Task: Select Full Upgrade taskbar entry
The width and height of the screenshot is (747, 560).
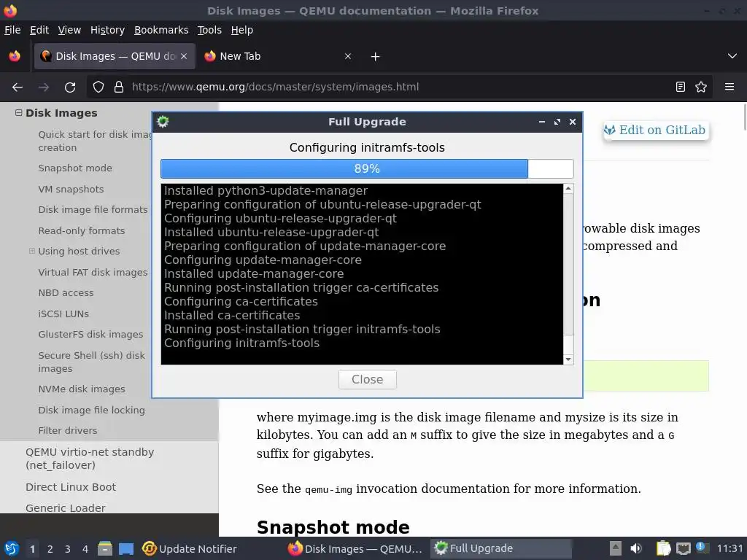Action: click(500, 549)
